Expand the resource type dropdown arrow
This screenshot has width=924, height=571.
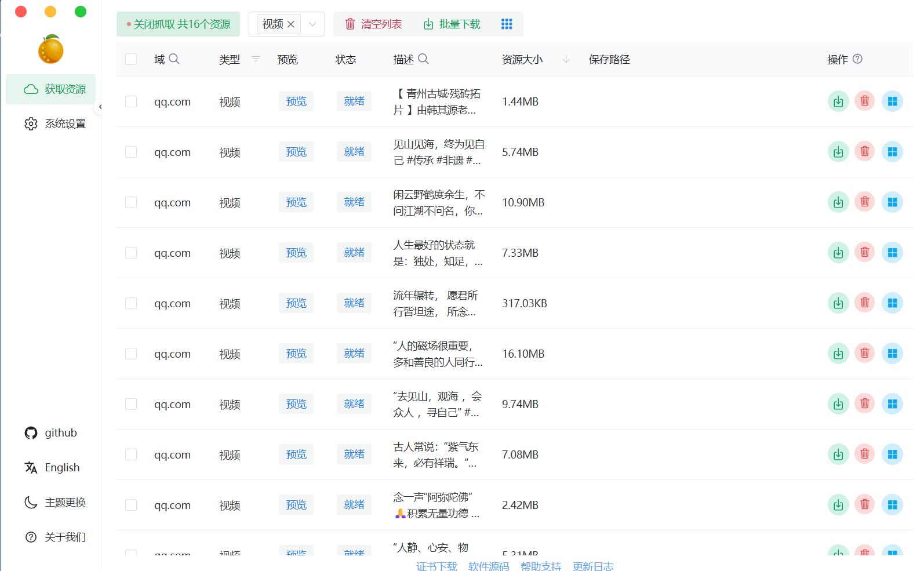pos(312,24)
